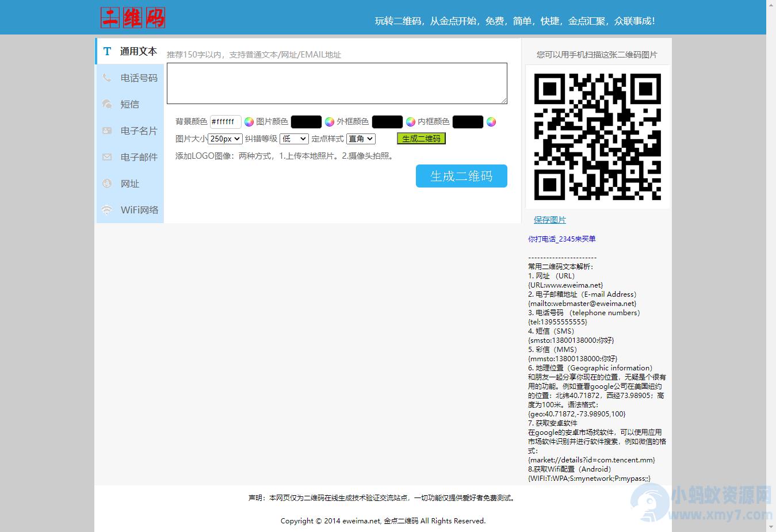This screenshot has width=776, height=532.
Task: Open color wheel picker for 外框颜色
Action: [411, 122]
